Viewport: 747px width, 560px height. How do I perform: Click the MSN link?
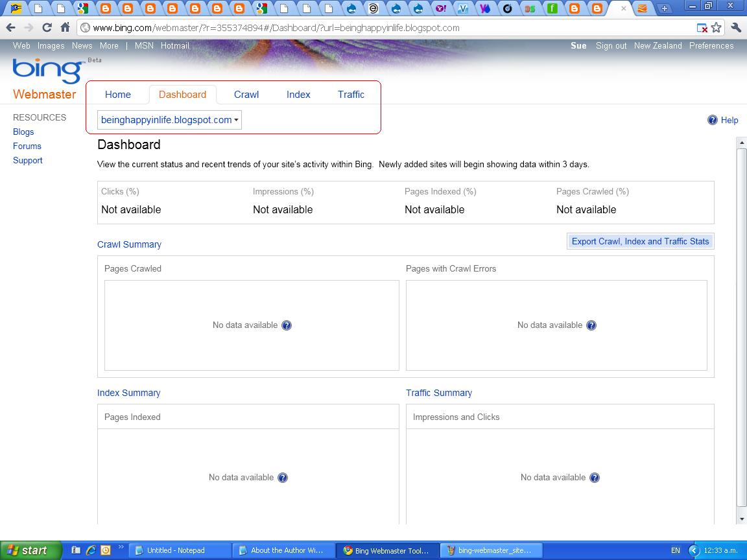point(144,46)
